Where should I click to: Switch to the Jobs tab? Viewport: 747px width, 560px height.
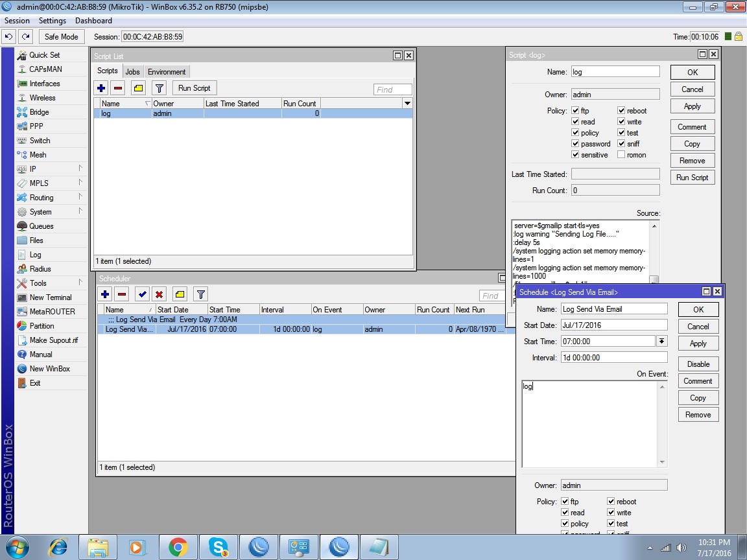(x=132, y=72)
